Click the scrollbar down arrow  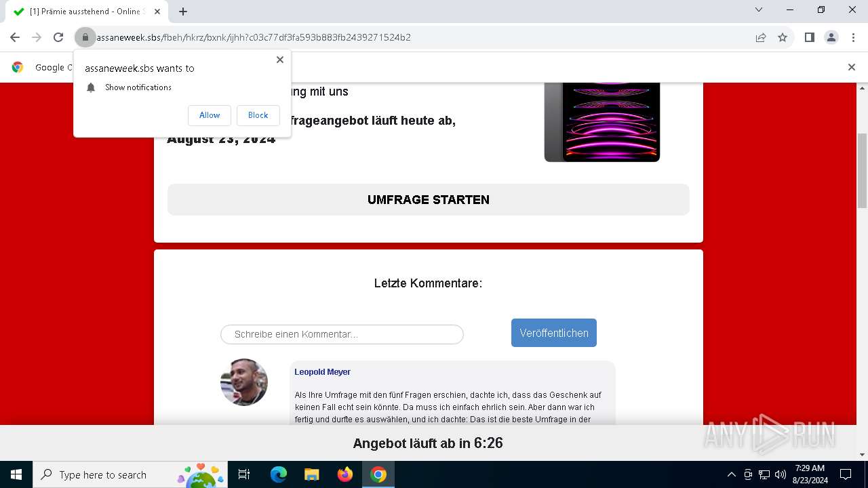(862, 455)
